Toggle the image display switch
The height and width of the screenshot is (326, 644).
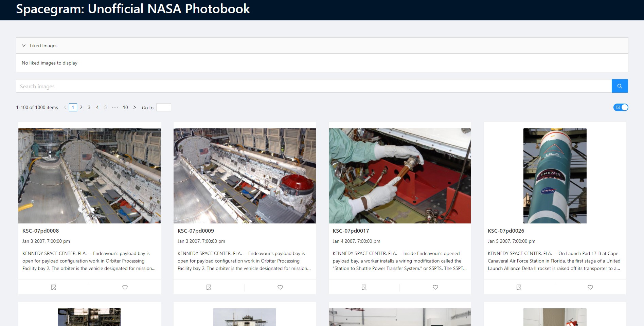(x=621, y=107)
